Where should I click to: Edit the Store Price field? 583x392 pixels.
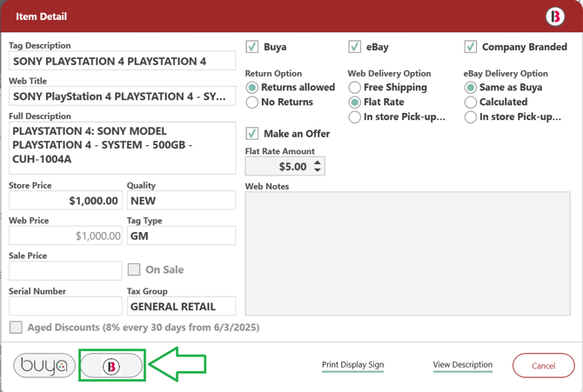point(65,201)
